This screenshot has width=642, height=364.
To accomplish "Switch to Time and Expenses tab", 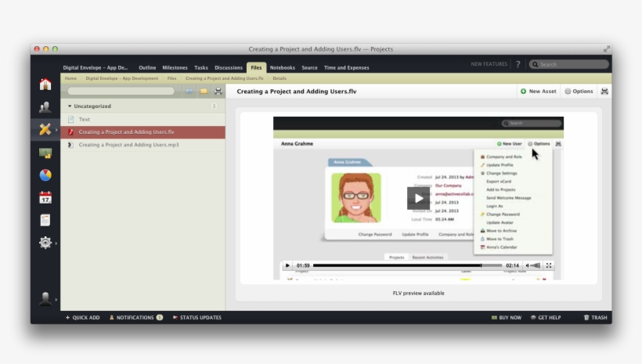I will [346, 67].
